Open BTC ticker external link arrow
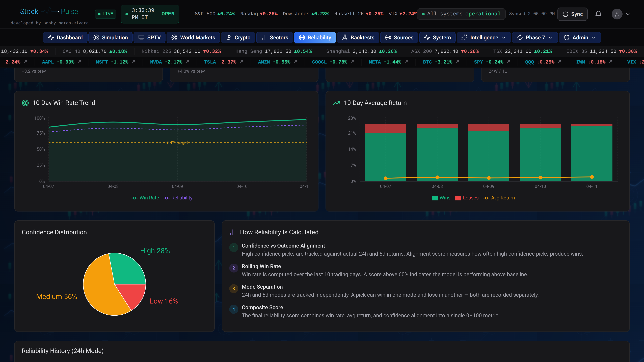This screenshot has height=362, width=644. coord(457,62)
